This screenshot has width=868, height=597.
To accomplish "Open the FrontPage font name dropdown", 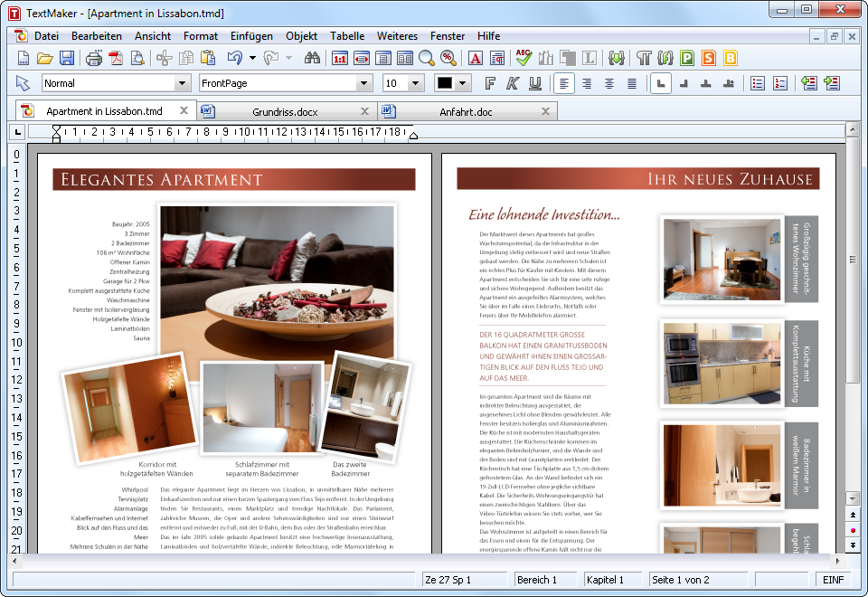I will pos(364,82).
